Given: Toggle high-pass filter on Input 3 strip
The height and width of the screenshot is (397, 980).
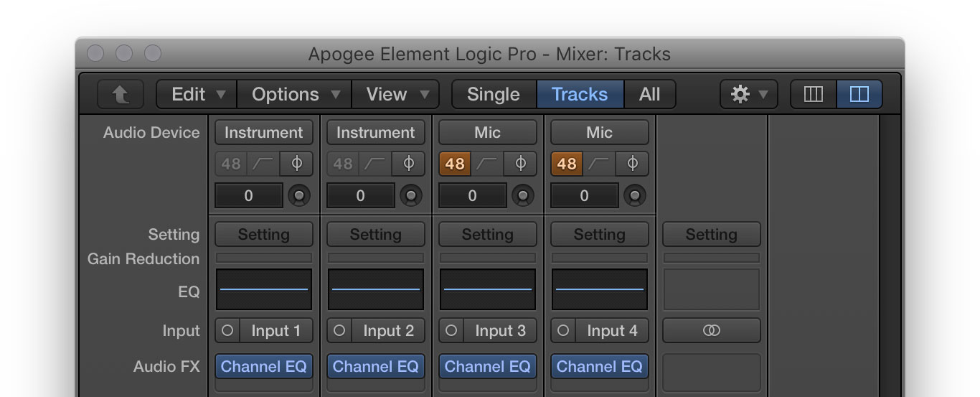Looking at the screenshot, I should pyautogui.click(x=487, y=164).
